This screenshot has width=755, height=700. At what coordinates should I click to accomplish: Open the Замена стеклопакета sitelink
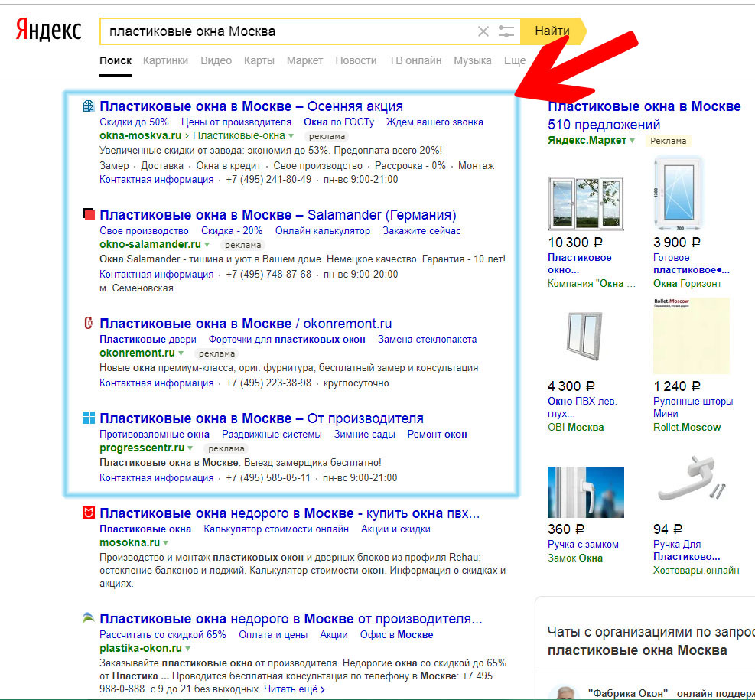[x=427, y=340]
